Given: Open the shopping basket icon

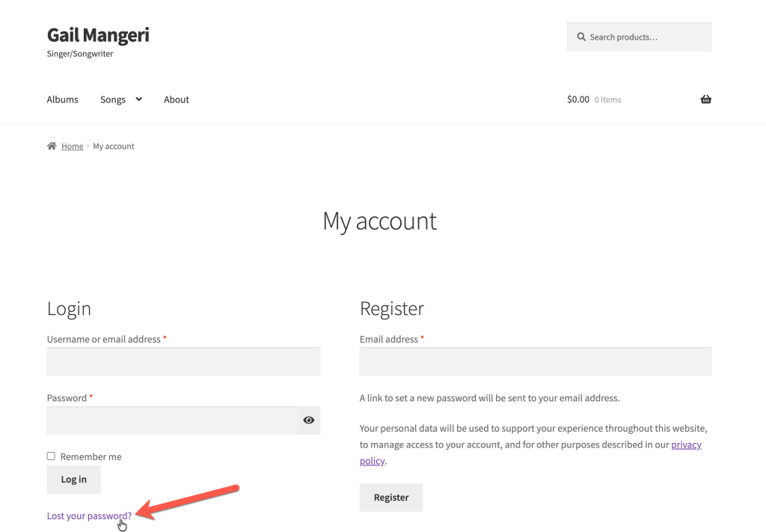Looking at the screenshot, I should [x=705, y=100].
